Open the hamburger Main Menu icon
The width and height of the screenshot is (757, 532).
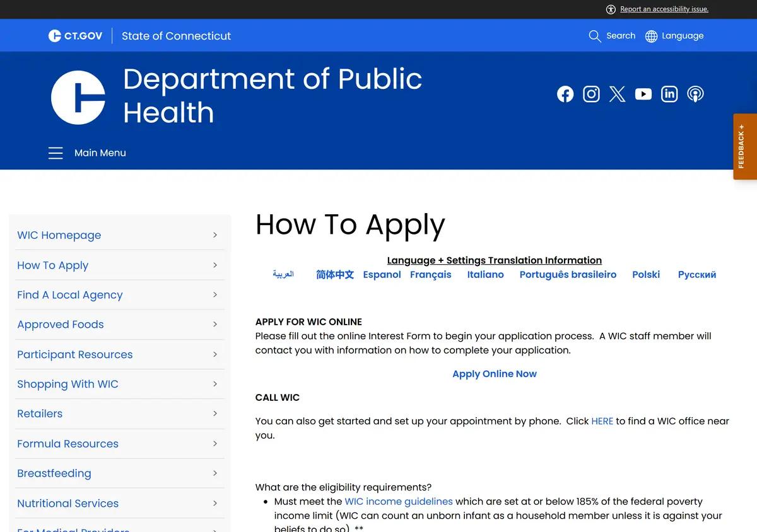pos(56,153)
